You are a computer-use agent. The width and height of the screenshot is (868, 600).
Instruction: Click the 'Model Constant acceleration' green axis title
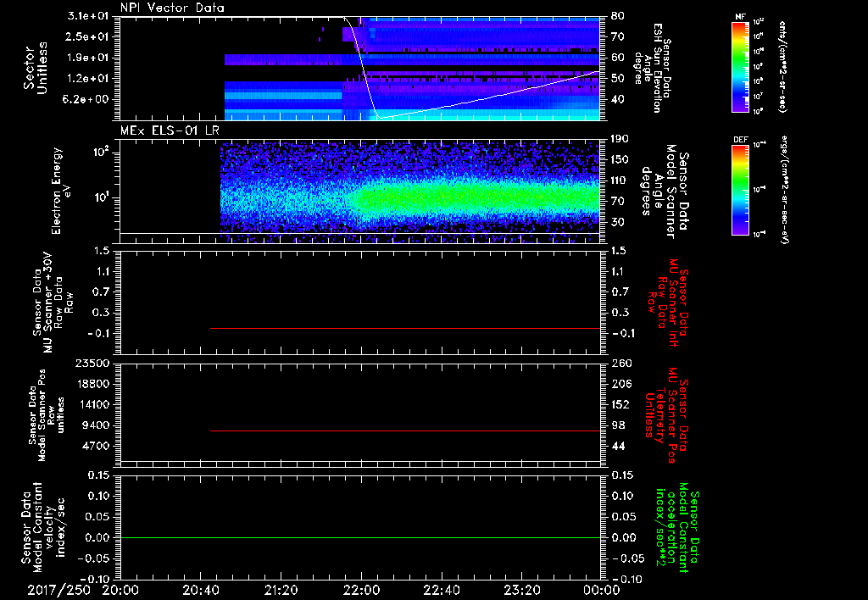[x=677, y=528]
